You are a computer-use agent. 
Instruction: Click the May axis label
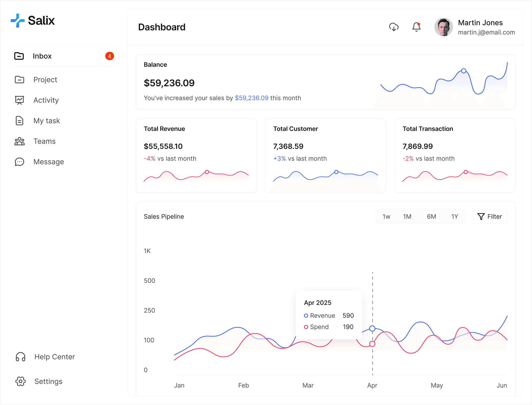pyautogui.click(x=437, y=385)
